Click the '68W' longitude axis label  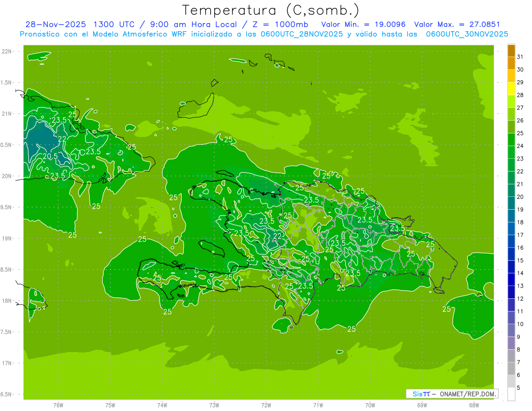click(x=474, y=405)
